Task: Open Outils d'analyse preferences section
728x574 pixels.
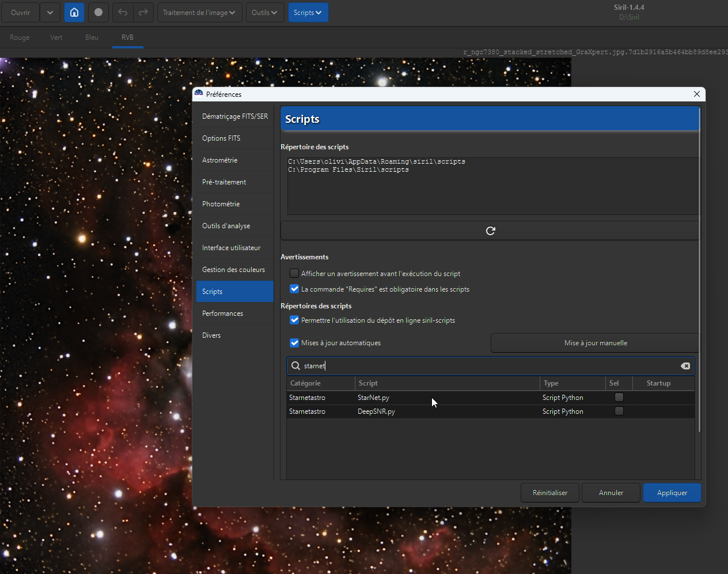Action: click(x=235, y=226)
